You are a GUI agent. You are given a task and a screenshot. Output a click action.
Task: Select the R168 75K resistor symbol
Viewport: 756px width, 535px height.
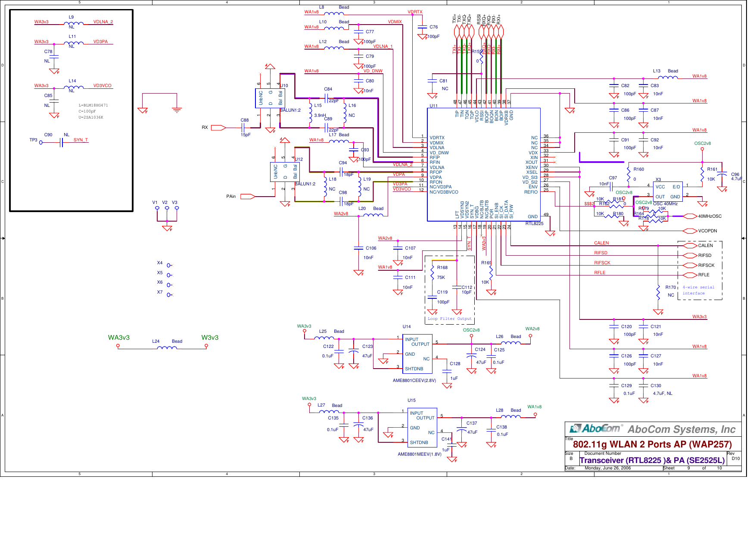click(432, 273)
